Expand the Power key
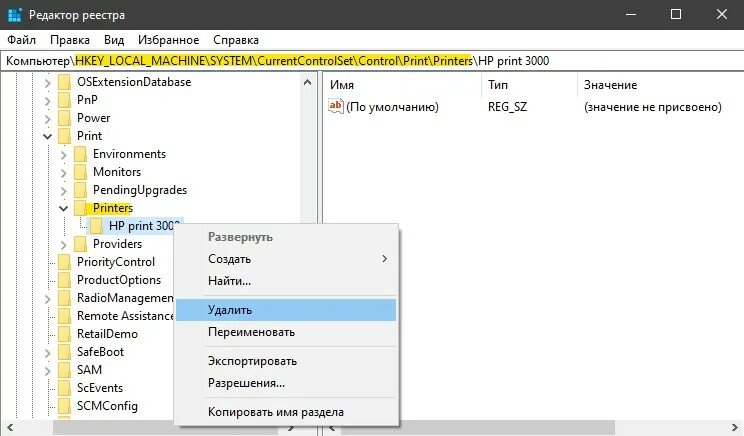The width and height of the screenshot is (744, 436). (x=47, y=119)
